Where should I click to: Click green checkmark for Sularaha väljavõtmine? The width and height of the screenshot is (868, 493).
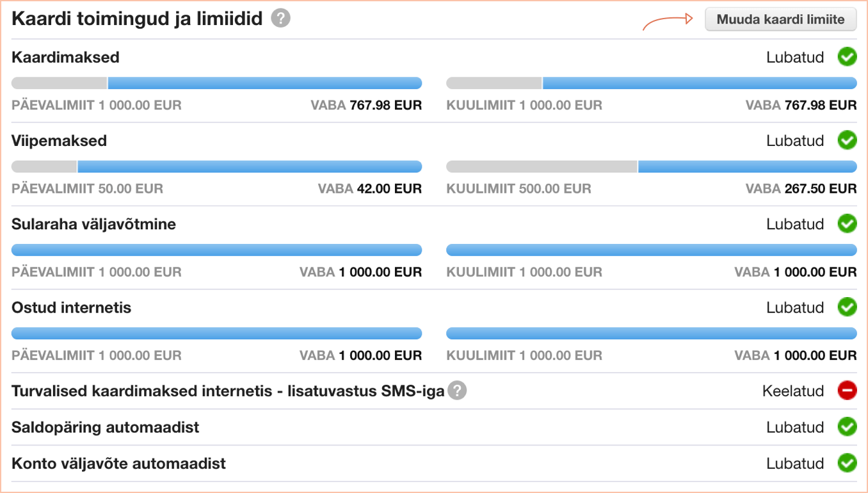[847, 224]
